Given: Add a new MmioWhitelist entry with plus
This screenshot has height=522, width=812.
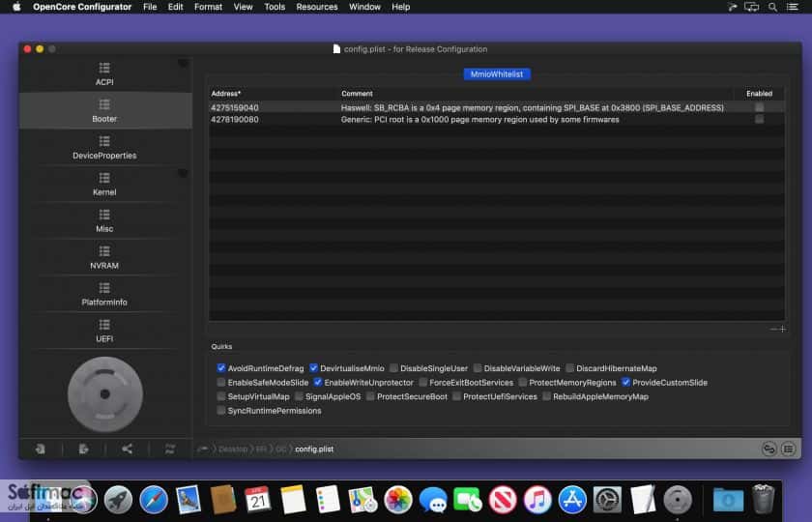Looking at the screenshot, I should pyautogui.click(x=782, y=329).
